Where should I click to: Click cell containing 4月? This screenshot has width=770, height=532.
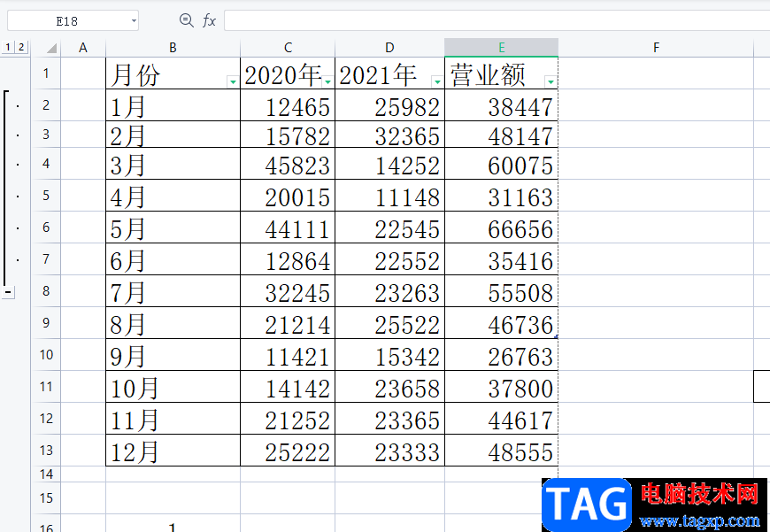[x=173, y=196]
